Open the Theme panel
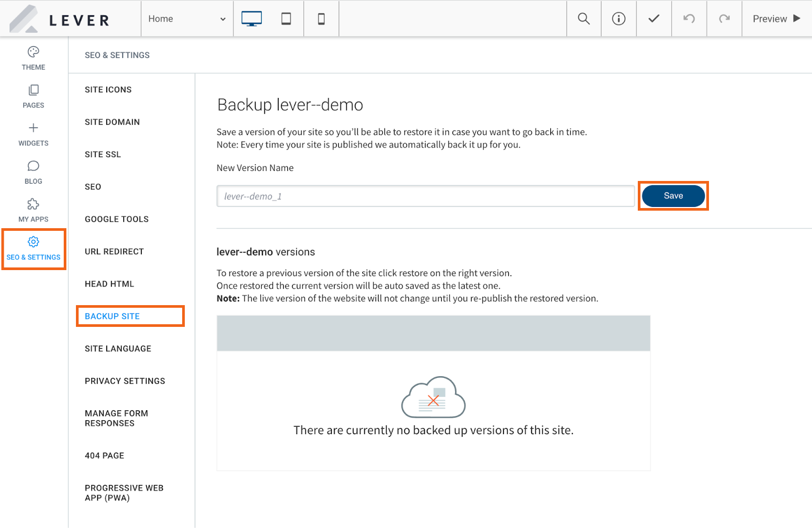812x528 pixels. 33,58
